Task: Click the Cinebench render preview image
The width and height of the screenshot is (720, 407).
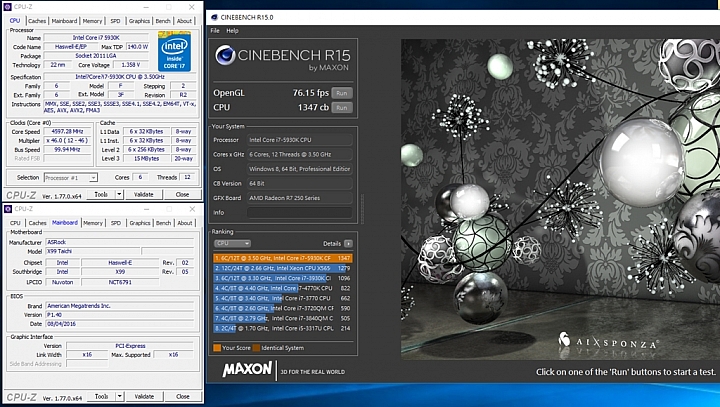Action: pos(560,199)
